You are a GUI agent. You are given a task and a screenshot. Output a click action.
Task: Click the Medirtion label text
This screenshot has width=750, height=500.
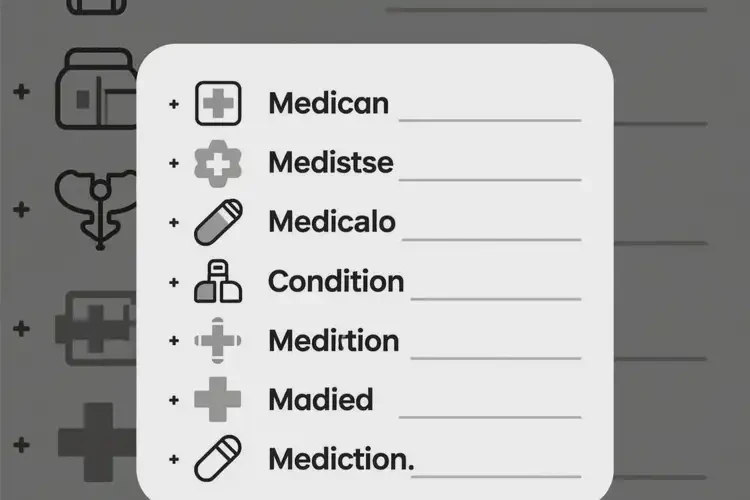(x=333, y=341)
